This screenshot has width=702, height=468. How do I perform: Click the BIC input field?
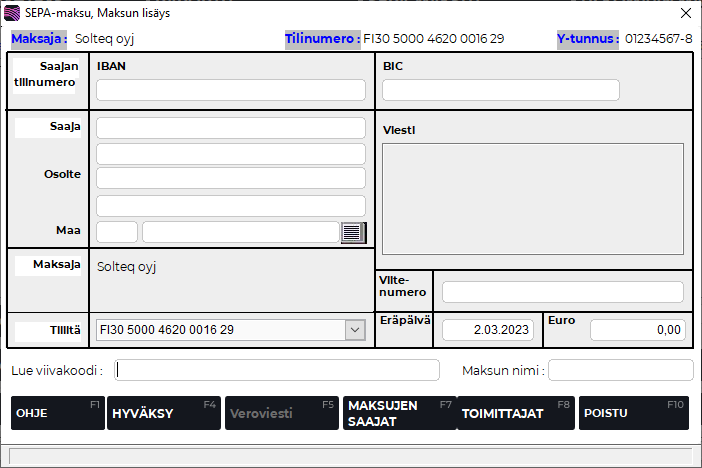point(500,90)
